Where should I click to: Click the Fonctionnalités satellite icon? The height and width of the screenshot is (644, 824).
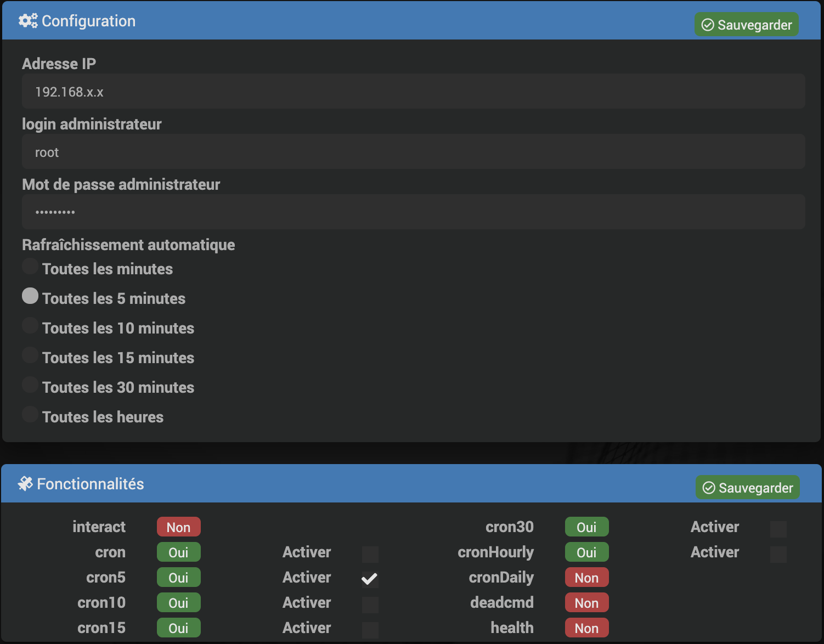coord(25,483)
